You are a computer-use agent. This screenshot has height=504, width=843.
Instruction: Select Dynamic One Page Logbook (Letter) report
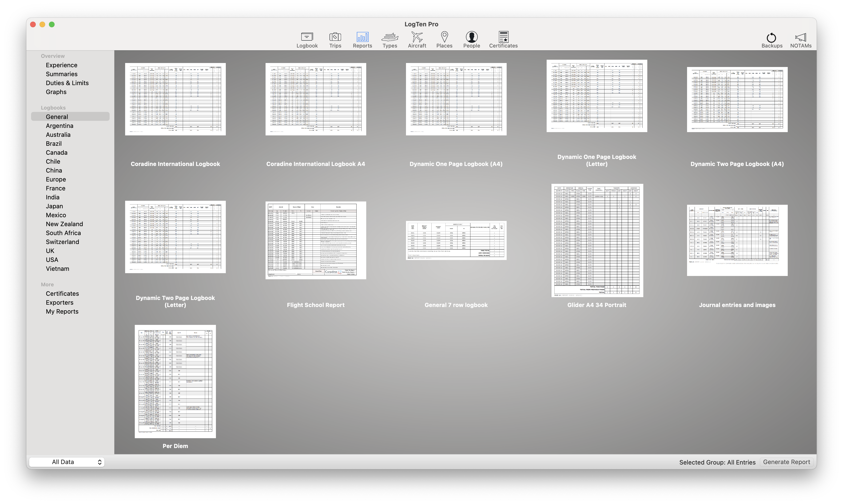click(597, 96)
